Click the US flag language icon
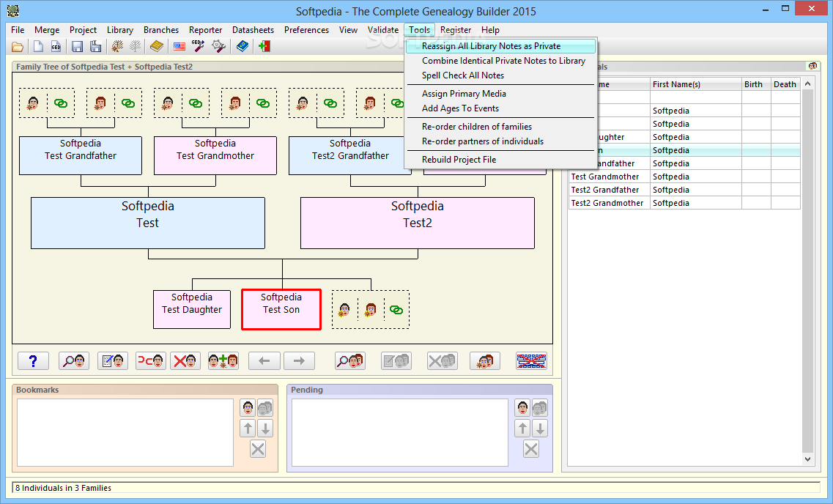Screen dimensions: 833x504 (x=179, y=47)
